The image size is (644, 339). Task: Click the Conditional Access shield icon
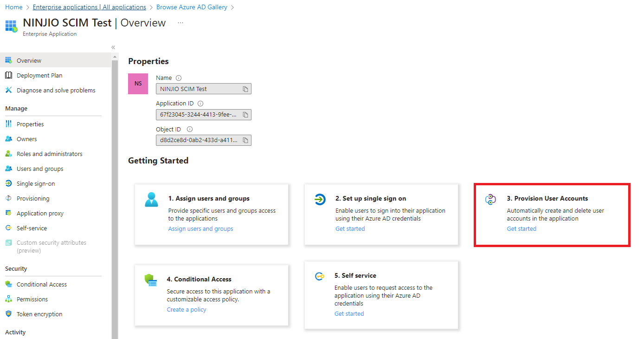point(151,280)
